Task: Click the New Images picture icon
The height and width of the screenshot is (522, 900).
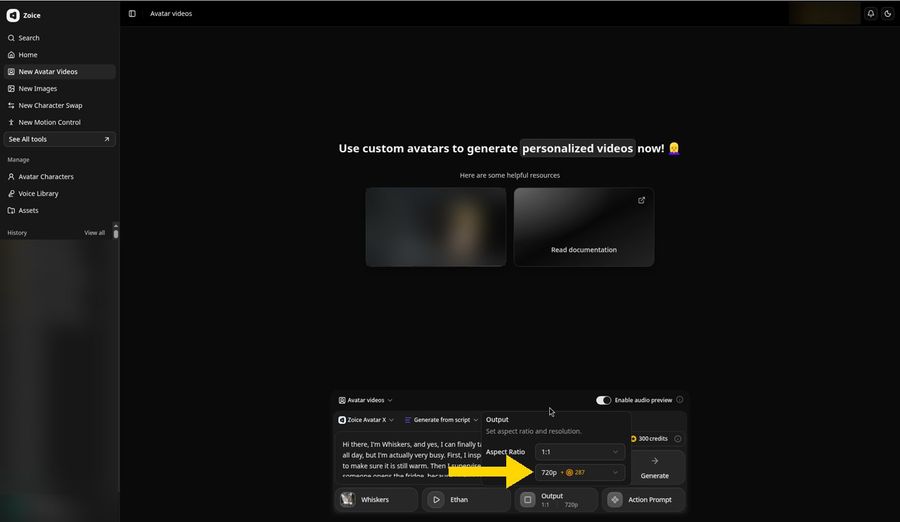Action: 11,88
